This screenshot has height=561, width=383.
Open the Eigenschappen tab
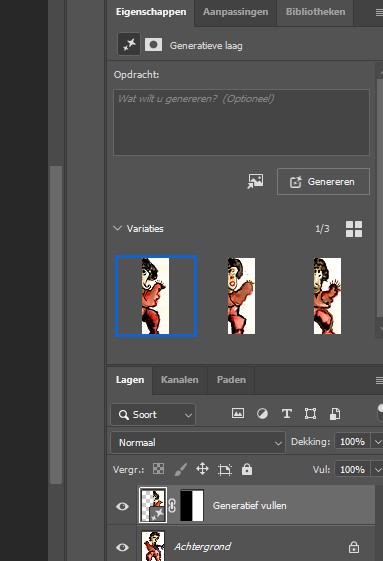151,12
